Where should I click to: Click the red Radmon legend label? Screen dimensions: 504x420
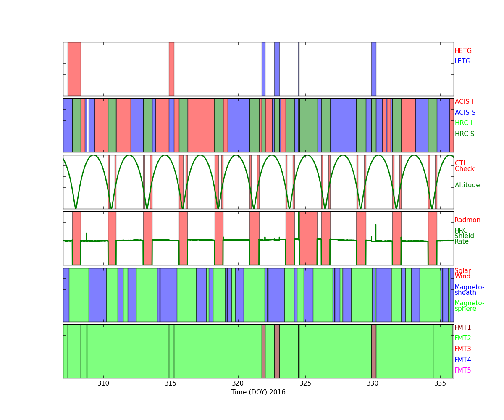click(x=467, y=220)
